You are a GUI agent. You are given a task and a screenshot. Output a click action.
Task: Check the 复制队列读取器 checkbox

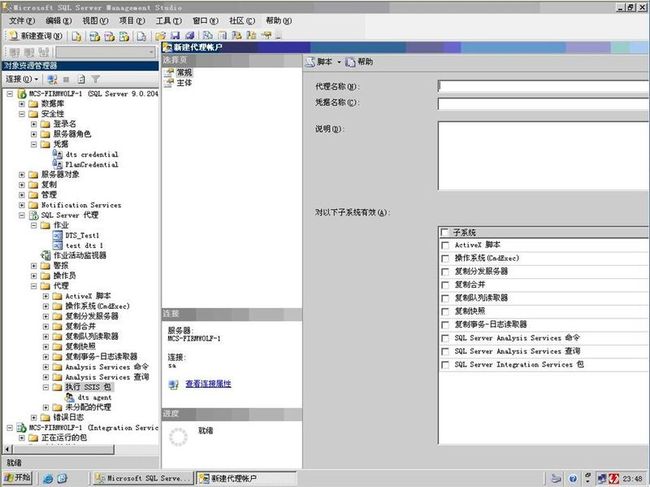[445, 298]
